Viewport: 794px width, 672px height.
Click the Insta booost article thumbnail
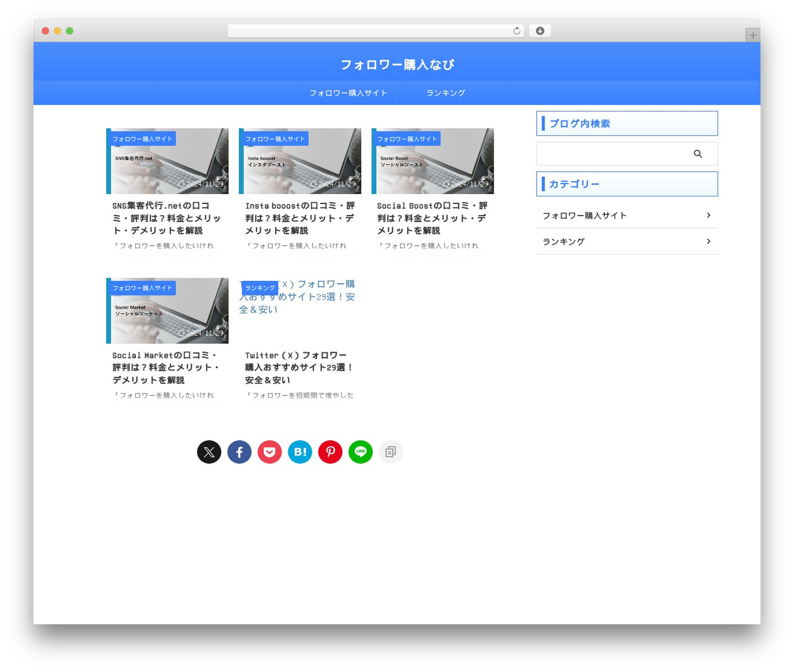click(x=300, y=161)
